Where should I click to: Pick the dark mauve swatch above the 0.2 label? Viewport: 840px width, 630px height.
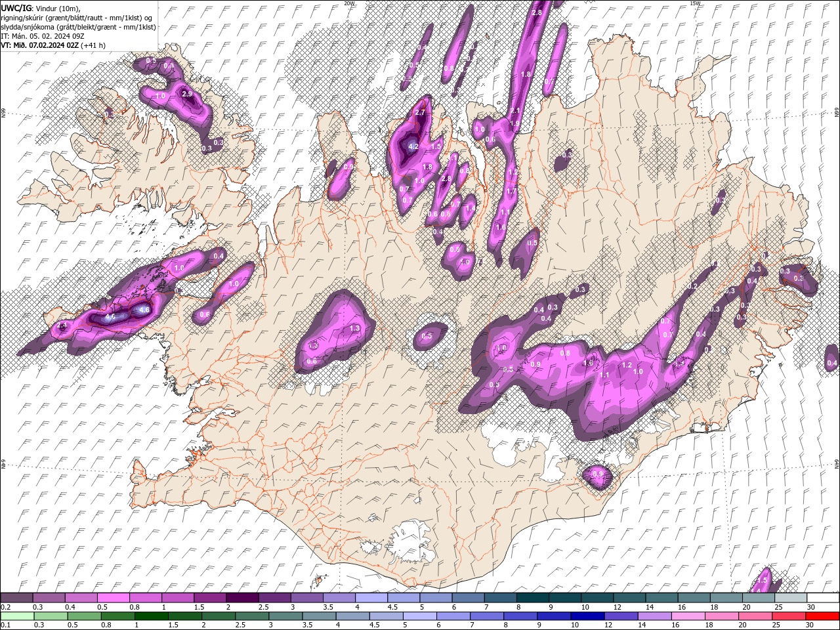click(16, 598)
